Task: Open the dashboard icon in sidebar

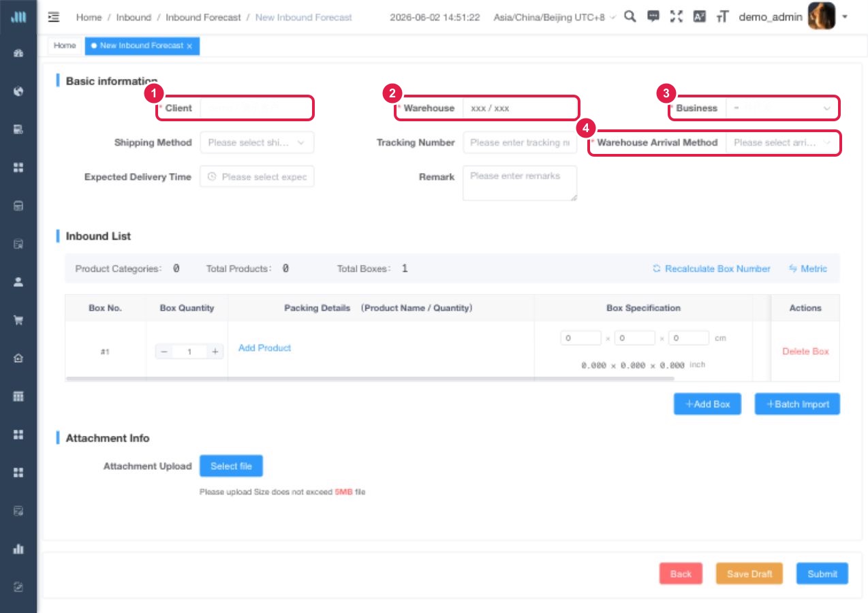Action: 19,53
